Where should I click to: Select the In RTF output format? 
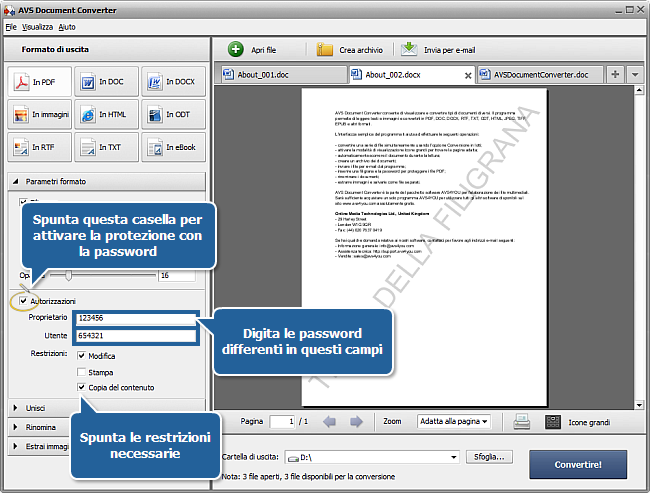coord(39,147)
